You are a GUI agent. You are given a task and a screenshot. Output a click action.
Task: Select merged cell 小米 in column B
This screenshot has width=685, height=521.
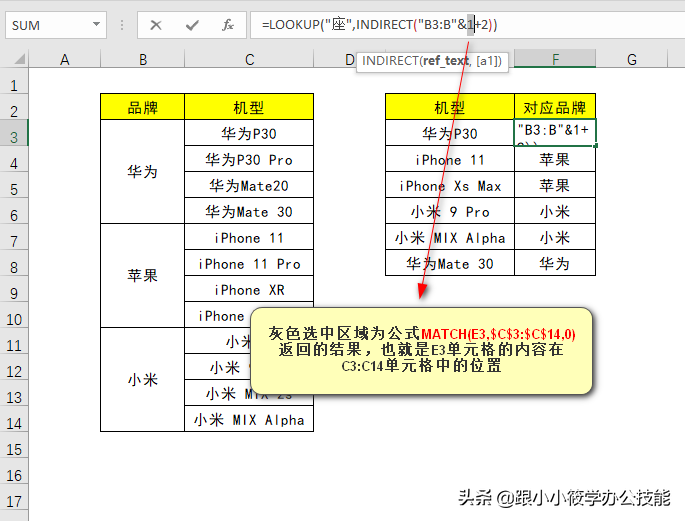[142, 380]
